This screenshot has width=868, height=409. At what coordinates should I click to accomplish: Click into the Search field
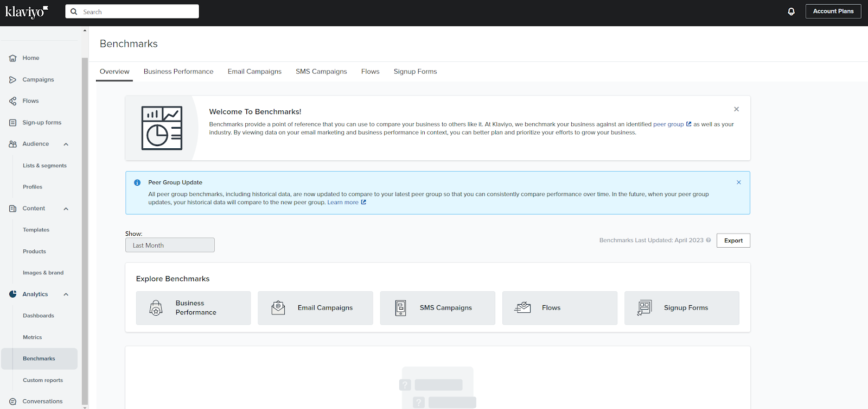click(138, 12)
